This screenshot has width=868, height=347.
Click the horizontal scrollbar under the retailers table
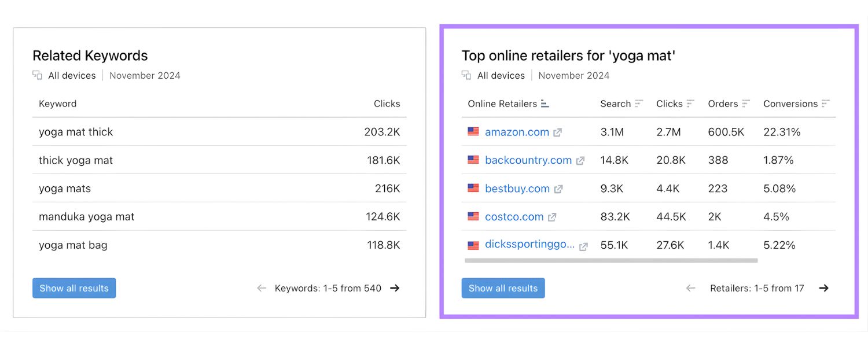610,261
